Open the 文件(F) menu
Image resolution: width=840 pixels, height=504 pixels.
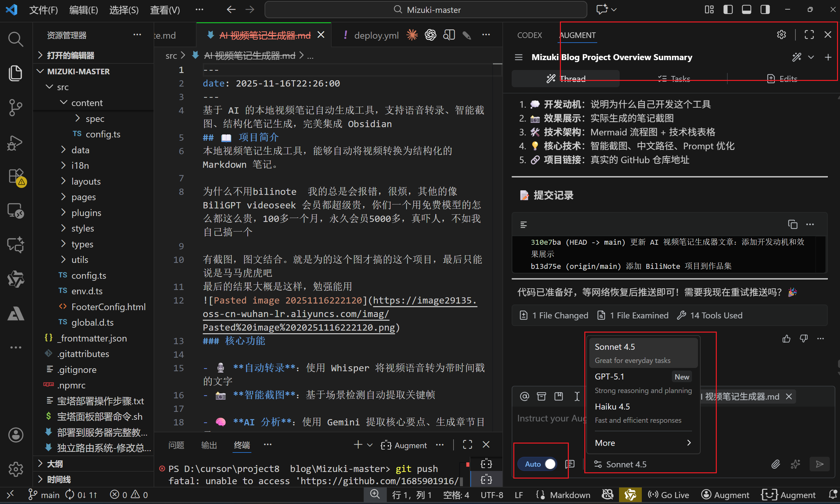pyautogui.click(x=43, y=10)
